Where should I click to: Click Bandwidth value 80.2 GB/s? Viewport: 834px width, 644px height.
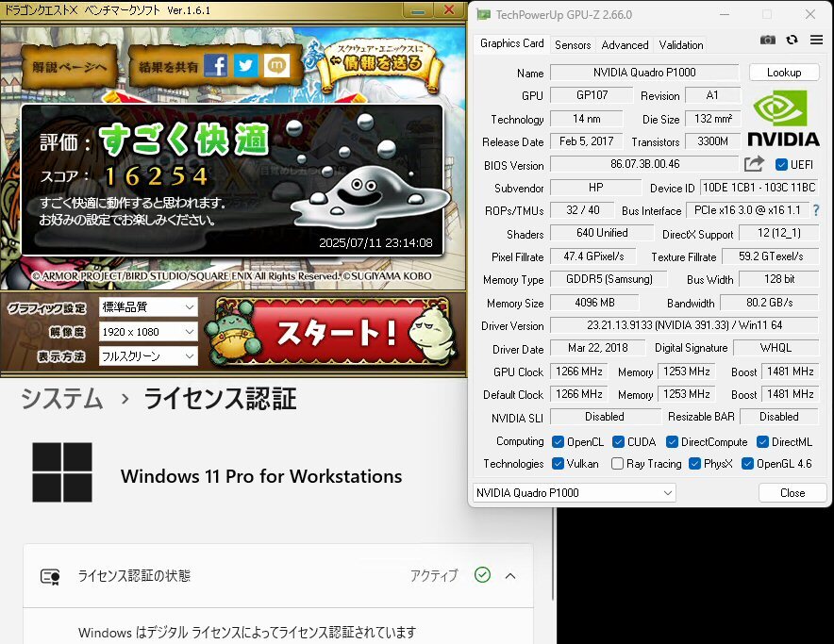coord(769,303)
